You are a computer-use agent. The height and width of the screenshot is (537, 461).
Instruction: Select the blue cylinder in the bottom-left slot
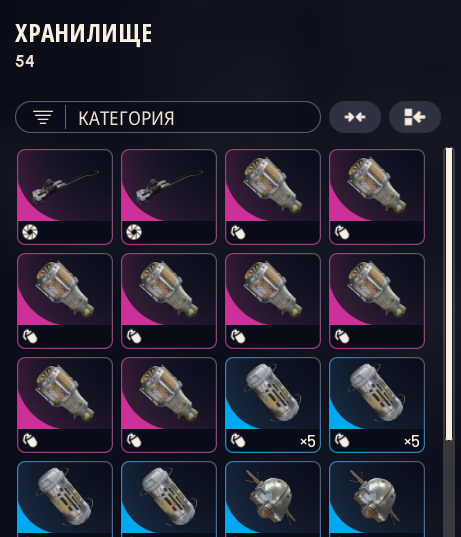pos(65,499)
